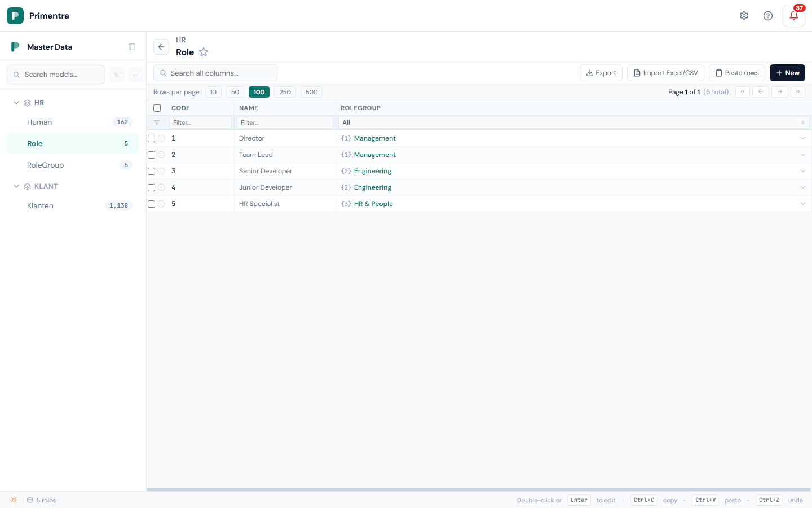
Task: Expand the Team Lead rolegroup dropdown
Action: coord(802,155)
